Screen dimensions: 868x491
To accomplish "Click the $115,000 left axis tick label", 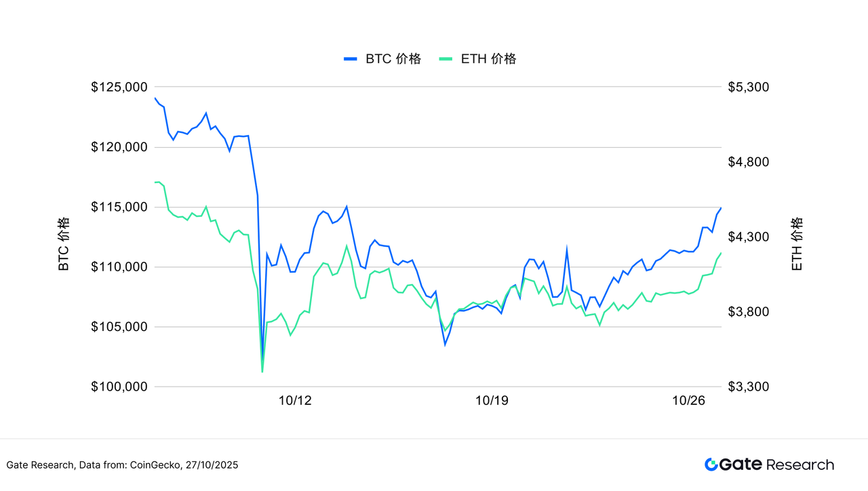I will pos(120,207).
